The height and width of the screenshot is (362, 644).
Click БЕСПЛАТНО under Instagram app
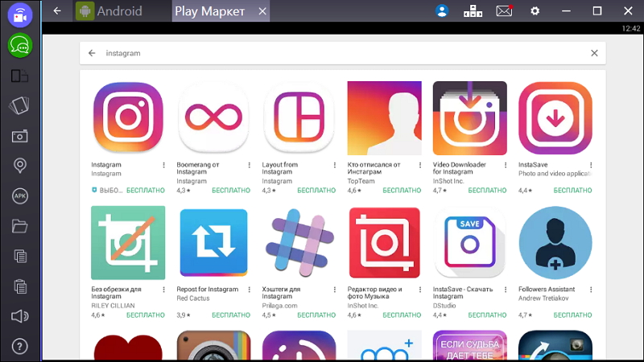point(146,191)
